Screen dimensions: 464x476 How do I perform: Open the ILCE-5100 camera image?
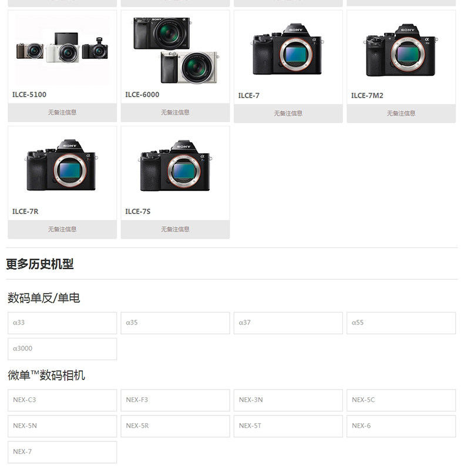(x=62, y=50)
